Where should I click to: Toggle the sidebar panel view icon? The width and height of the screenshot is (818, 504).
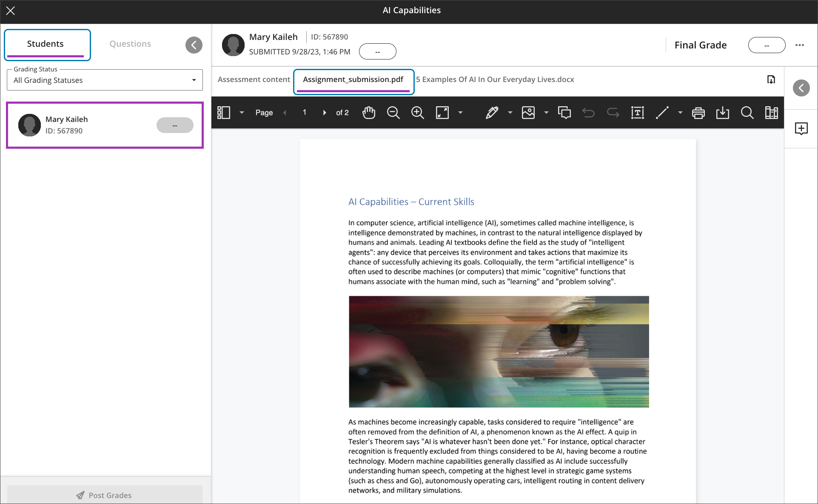(x=224, y=113)
